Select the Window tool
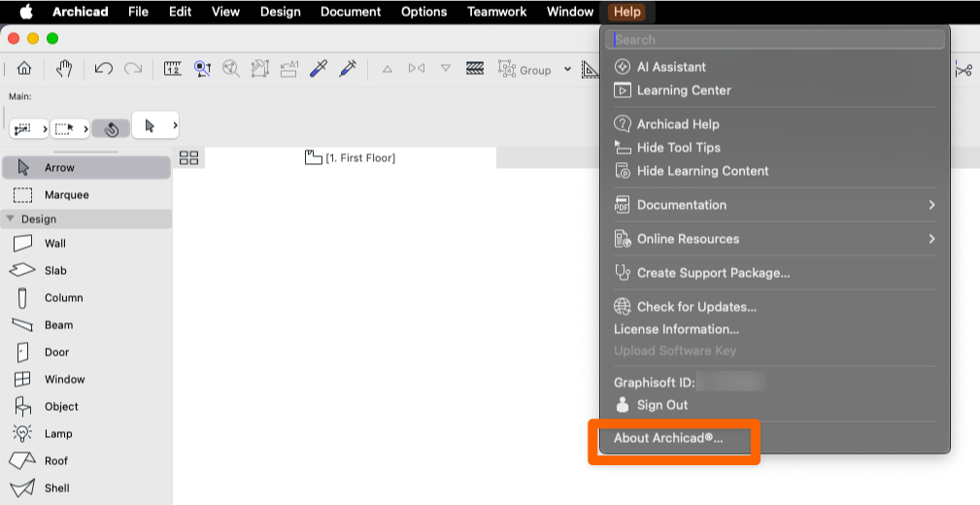Image resolution: width=980 pixels, height=505 pixels. tap(86, 380)
